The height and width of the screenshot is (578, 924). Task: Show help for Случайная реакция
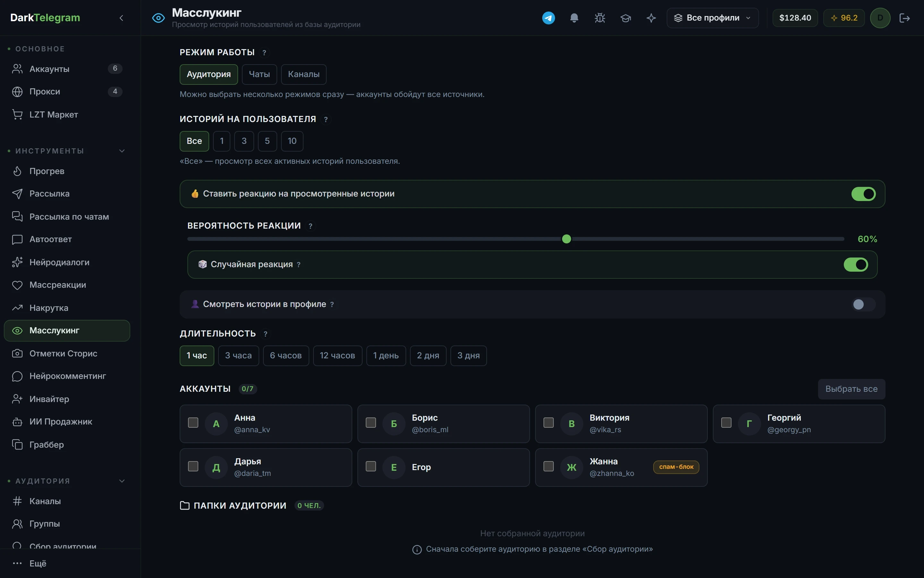coord(299,265)
